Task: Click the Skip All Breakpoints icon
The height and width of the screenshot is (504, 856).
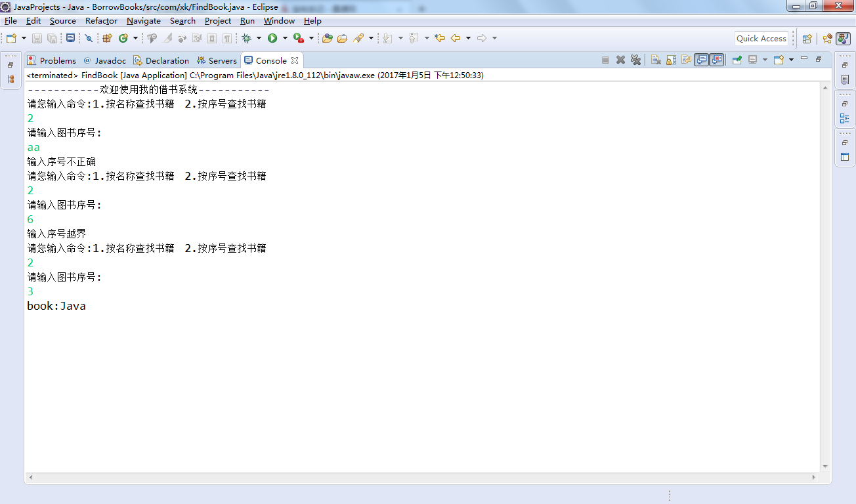Action: pyautogui.click(x=89, y=38)
